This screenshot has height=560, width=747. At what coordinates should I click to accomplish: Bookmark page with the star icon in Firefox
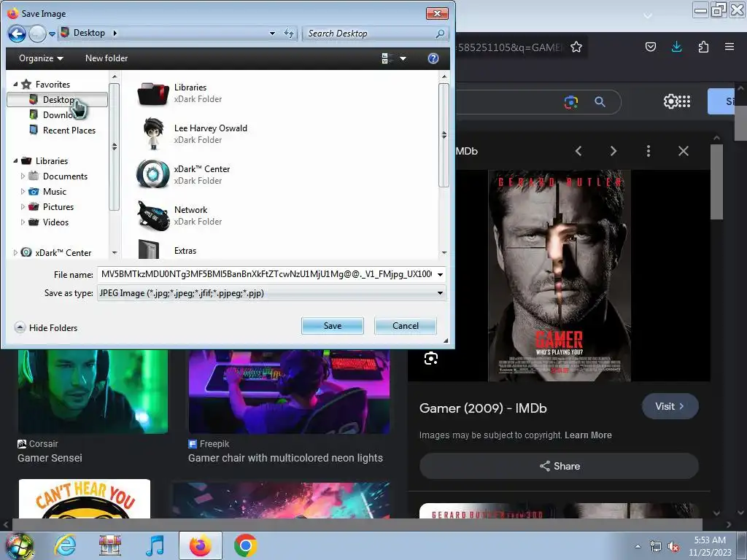coord(576,47)
